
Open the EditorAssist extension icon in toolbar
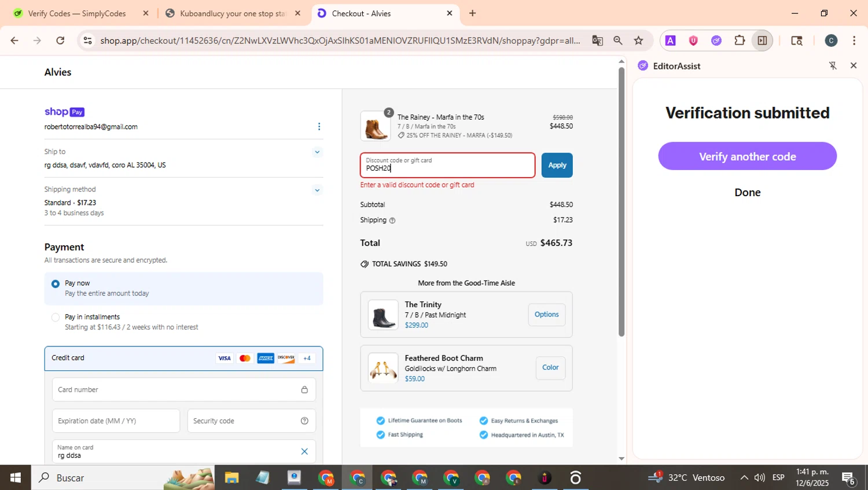(716, 40)
